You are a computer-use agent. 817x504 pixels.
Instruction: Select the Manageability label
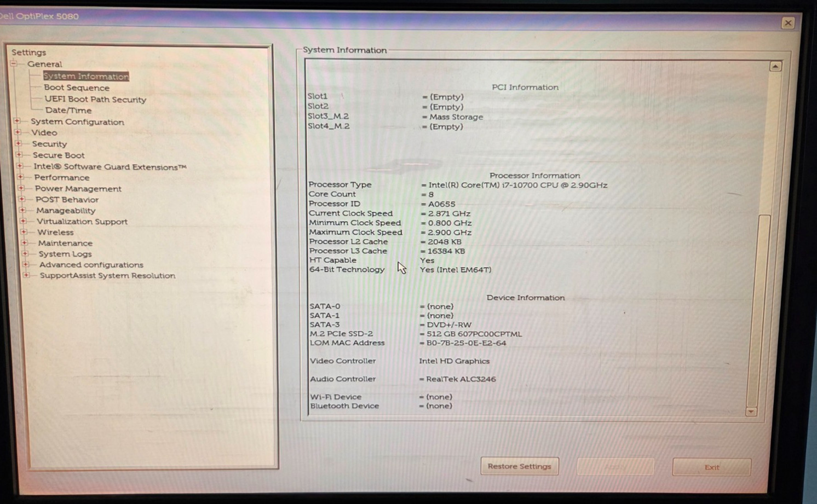66,211
